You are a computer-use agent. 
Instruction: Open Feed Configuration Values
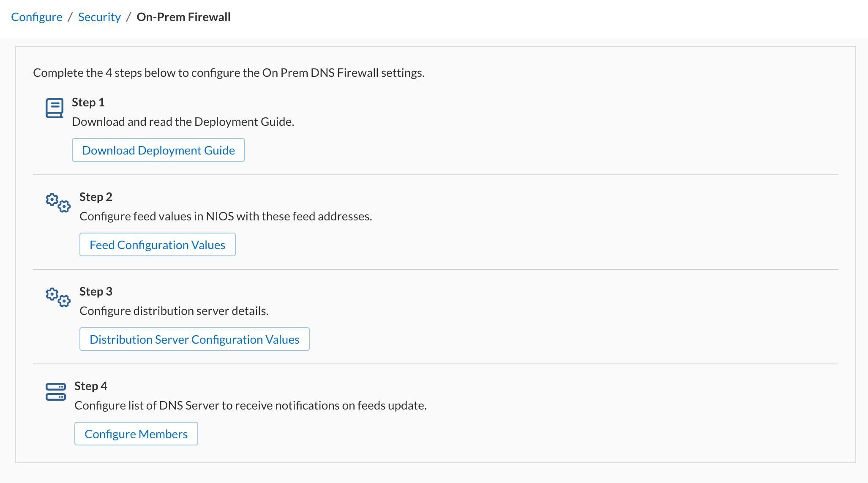157,245
